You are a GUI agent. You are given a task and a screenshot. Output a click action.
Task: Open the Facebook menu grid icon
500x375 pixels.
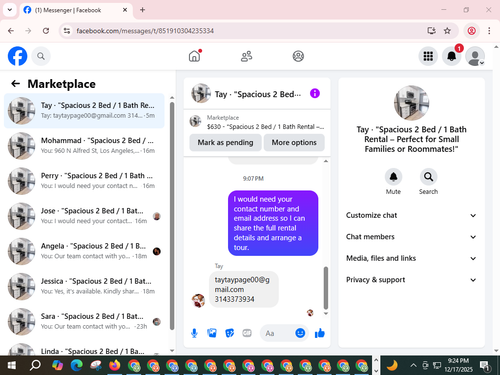(428, 56)
